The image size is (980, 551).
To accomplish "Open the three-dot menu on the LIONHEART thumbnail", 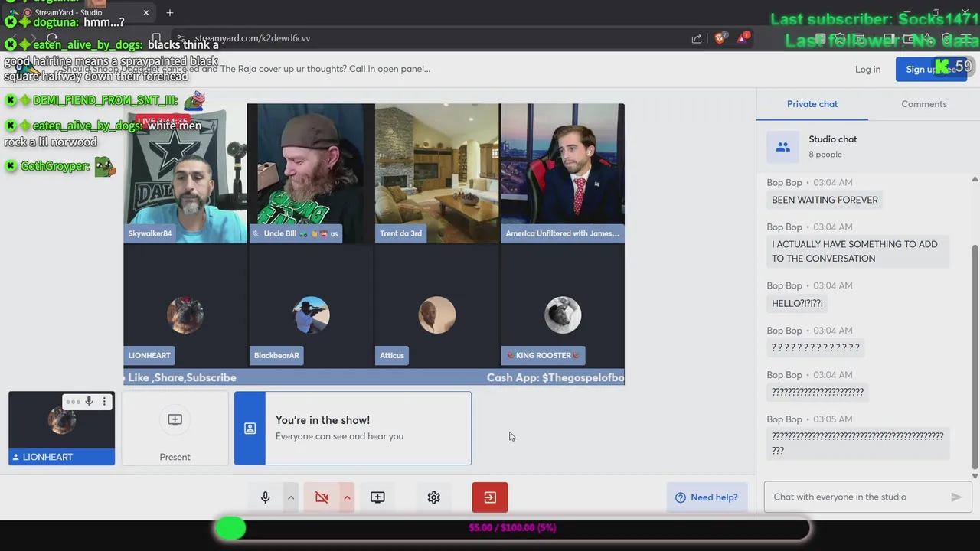I will pos(104,401).
